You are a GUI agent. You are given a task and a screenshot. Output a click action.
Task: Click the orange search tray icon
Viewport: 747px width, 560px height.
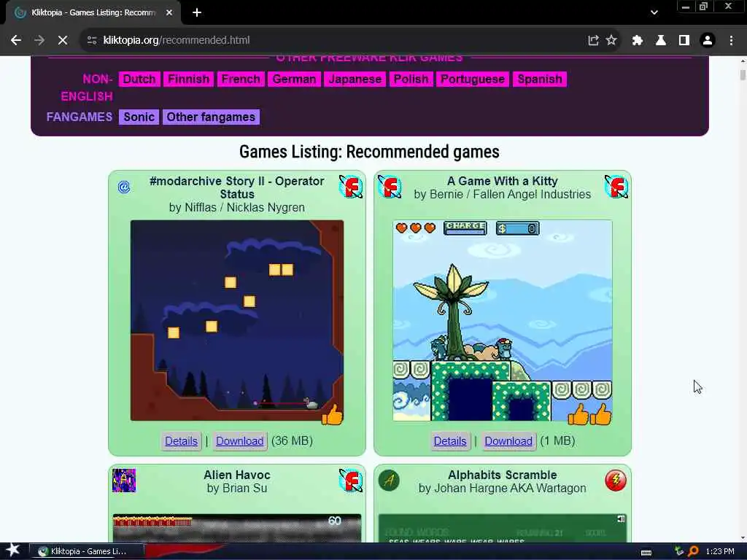693,551
